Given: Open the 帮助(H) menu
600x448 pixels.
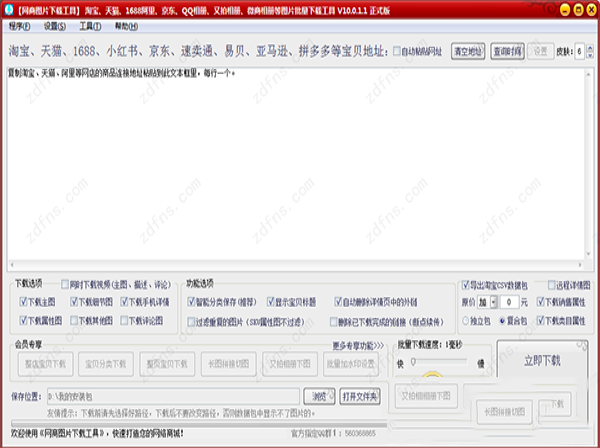Looking at the screenshot, I should tap(126, 26).
